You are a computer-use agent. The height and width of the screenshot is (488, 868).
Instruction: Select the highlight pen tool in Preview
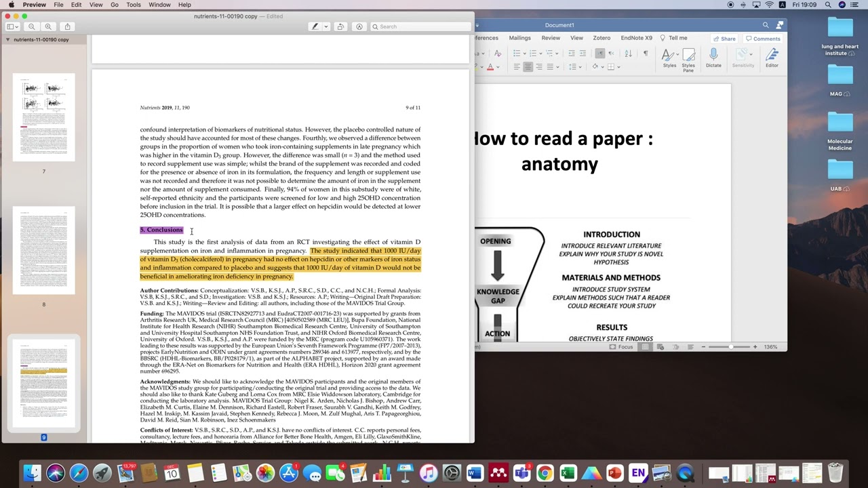pyautogui.click(x=315, y=26)
